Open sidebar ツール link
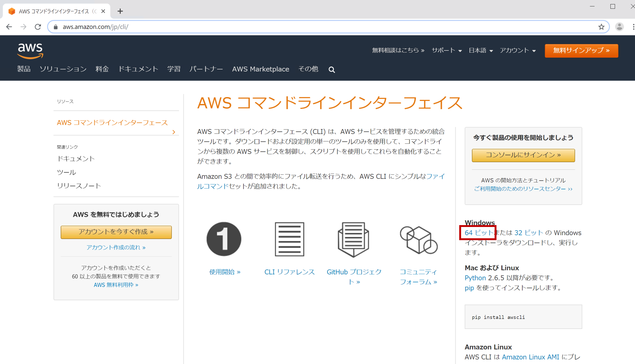 tap(66, 172)
